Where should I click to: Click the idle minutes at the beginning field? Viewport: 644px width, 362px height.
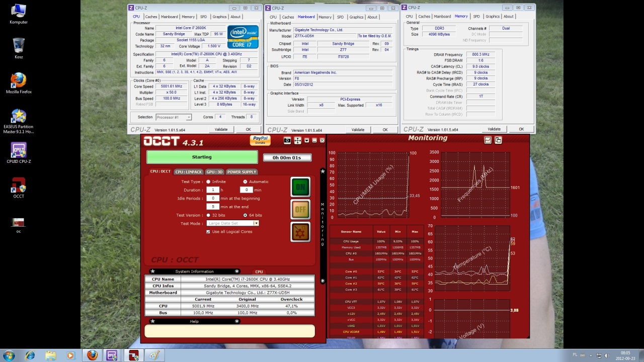click(213, 199)
